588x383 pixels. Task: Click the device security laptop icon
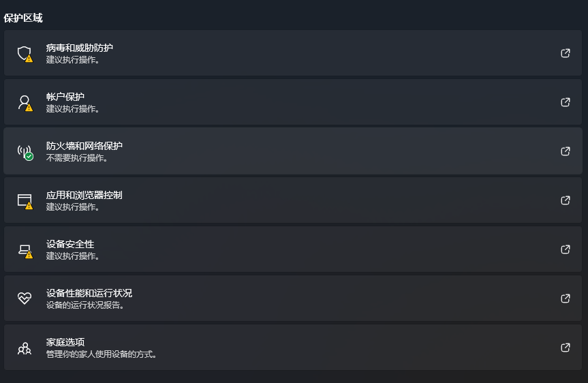click(25, 249)
